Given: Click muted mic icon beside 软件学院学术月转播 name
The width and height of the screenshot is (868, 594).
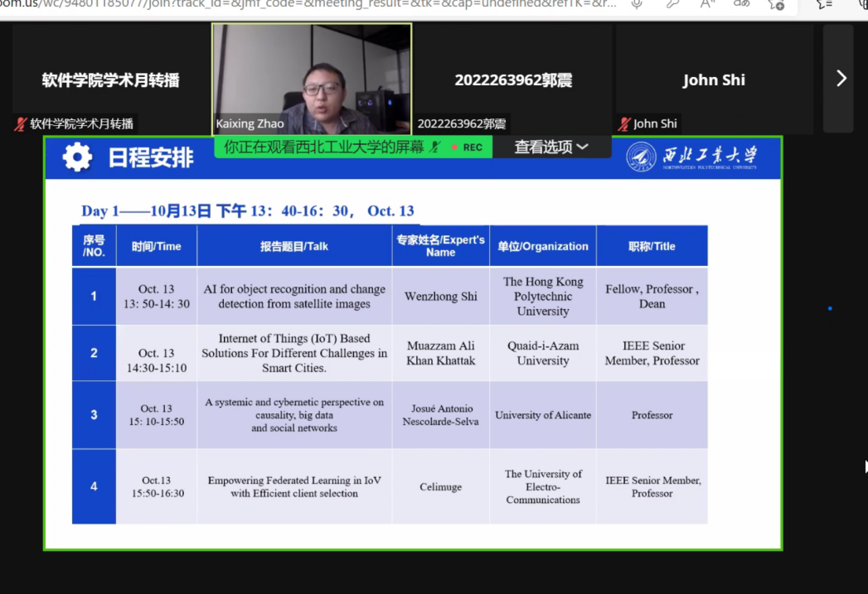Looking at the screenshot, I should coord(21,124).
